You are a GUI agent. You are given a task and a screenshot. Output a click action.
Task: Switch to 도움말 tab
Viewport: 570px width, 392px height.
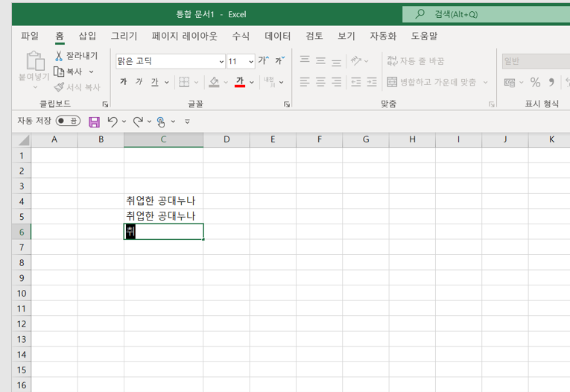click(x=424, y=36)
